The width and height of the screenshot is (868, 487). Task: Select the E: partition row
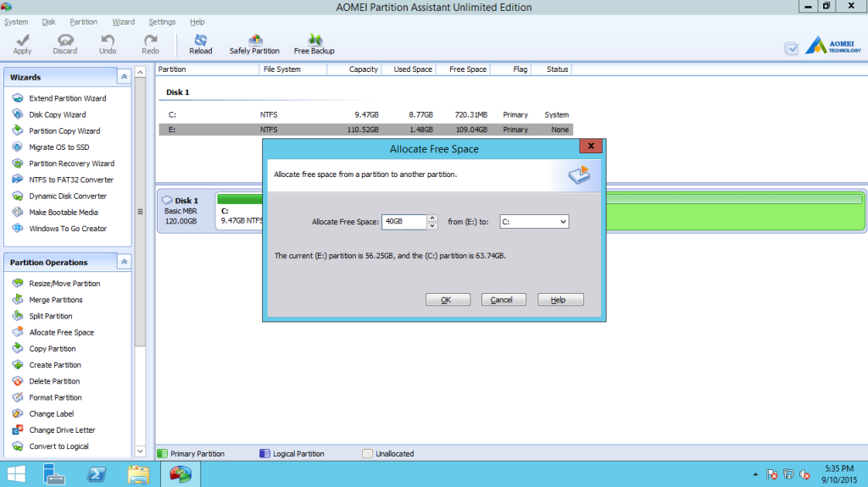pos(366,130)
